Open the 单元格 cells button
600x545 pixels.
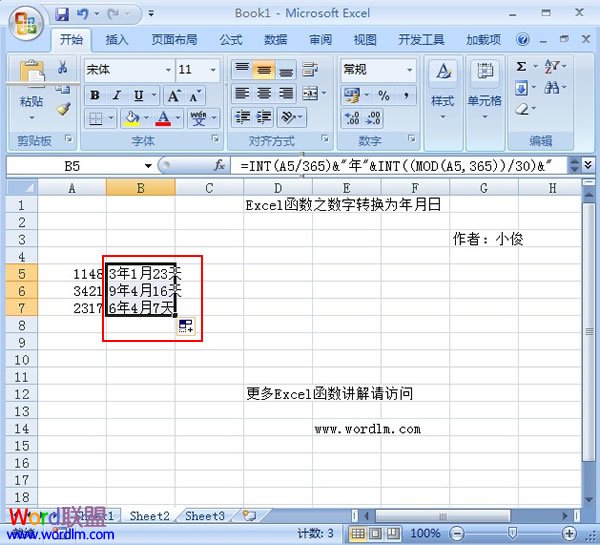[484, 89]
